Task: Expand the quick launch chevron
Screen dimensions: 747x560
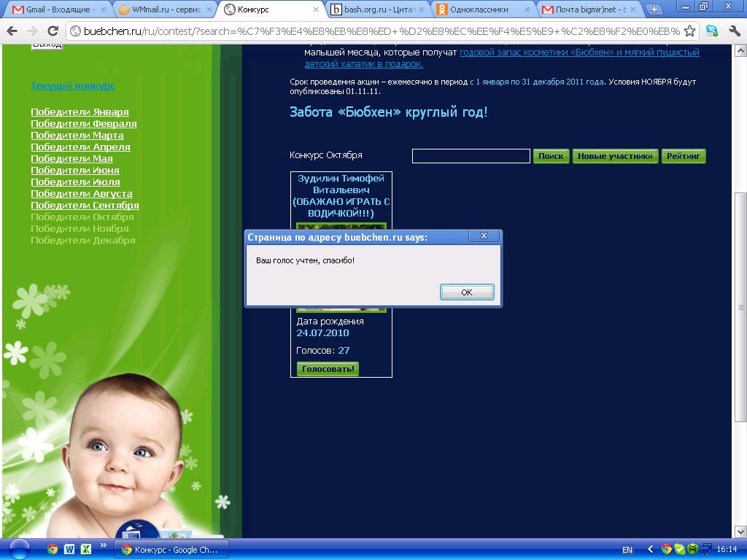Action: [104, 545]
